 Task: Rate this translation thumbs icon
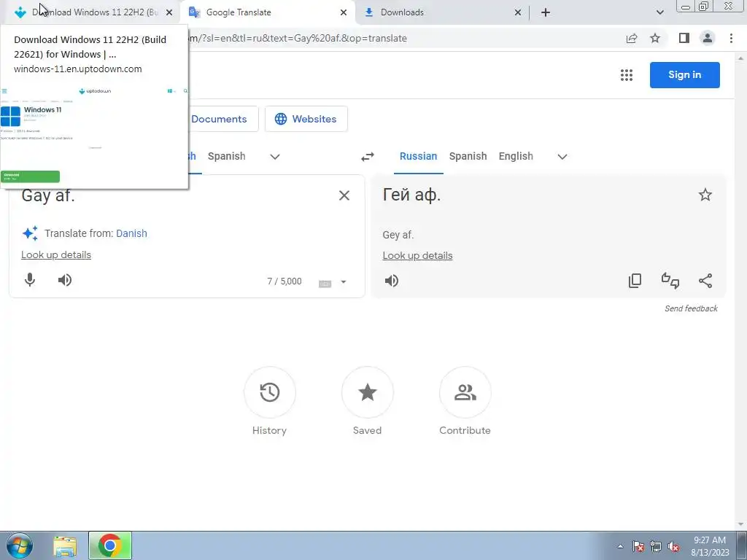click(670, 281)
